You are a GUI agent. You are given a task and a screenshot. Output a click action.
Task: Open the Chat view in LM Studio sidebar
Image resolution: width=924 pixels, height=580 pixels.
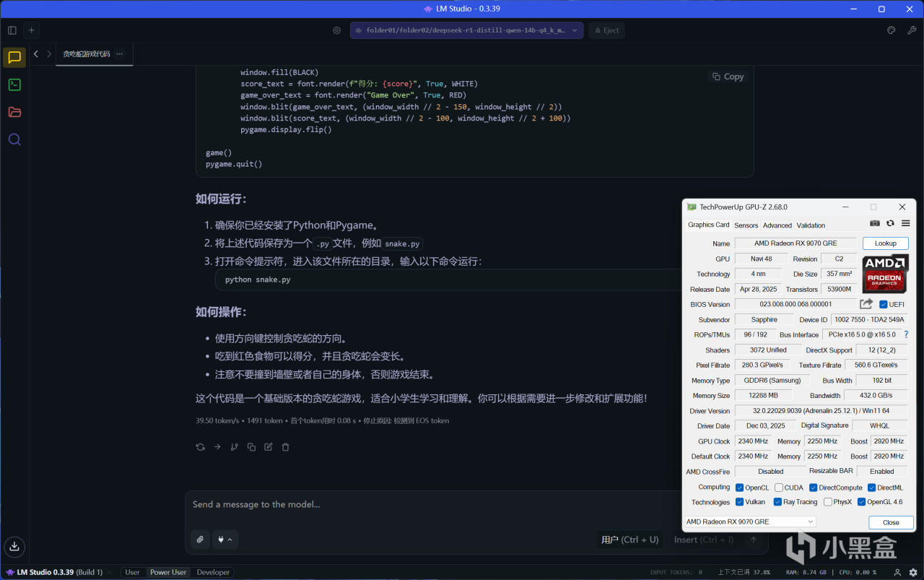point(14,58)
